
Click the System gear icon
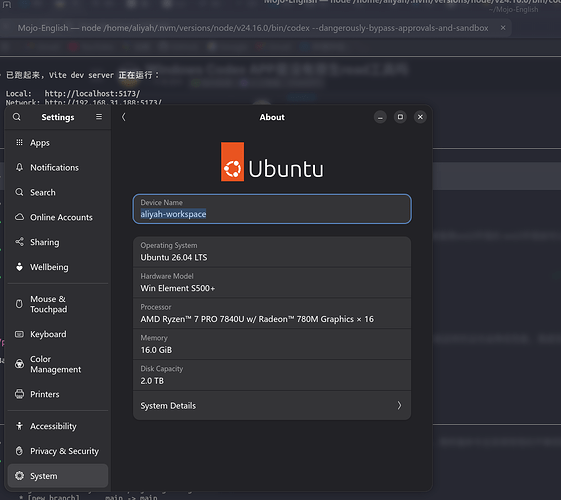(x=19, y=476)
